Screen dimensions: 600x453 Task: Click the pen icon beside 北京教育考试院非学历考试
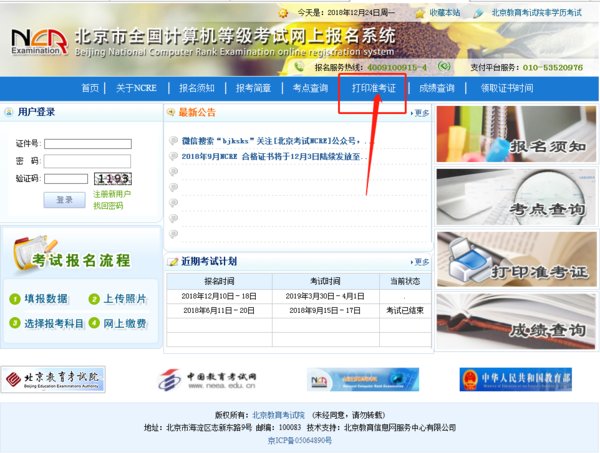(478, 14)
